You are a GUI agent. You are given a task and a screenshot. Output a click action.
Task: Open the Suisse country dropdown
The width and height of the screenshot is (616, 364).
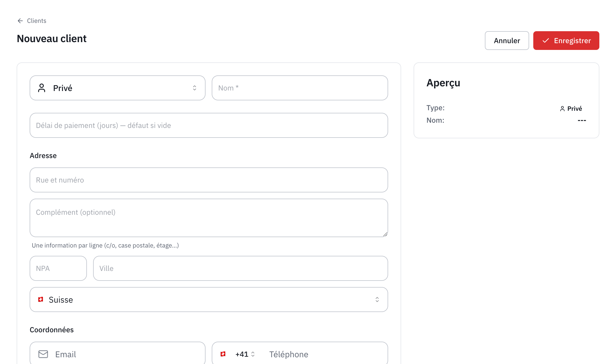(209, 300)
